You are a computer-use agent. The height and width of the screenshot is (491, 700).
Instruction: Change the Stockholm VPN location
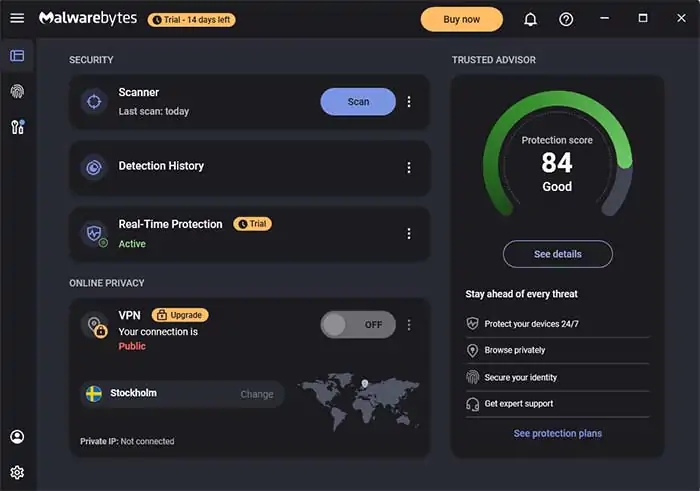256,394
